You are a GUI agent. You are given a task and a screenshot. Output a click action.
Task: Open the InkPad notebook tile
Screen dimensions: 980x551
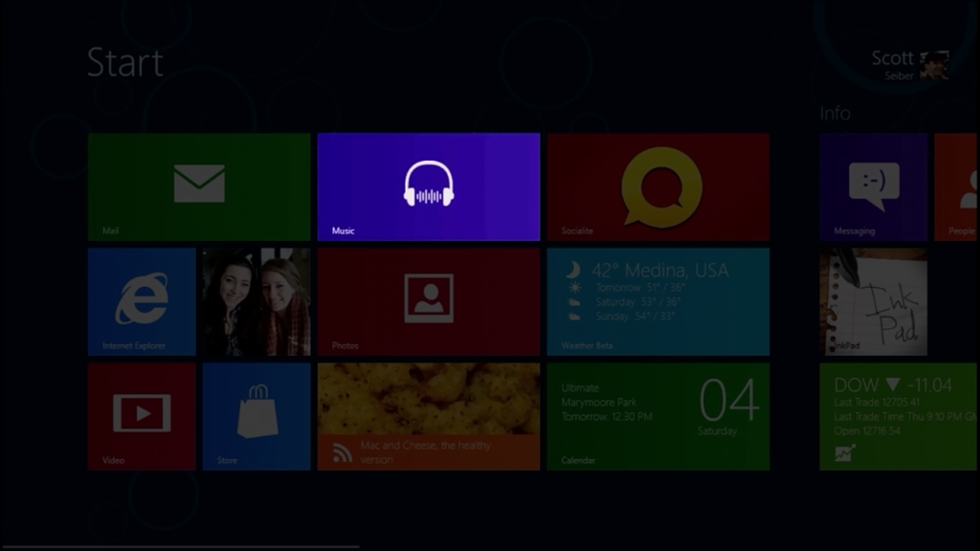tap(873, 301)
